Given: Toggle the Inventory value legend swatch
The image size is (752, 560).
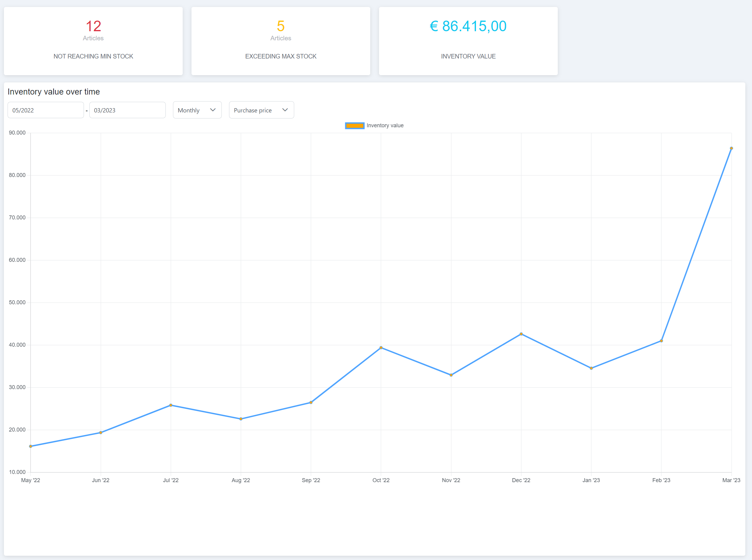Looking at the screenshot, I should tap(354, 126).
